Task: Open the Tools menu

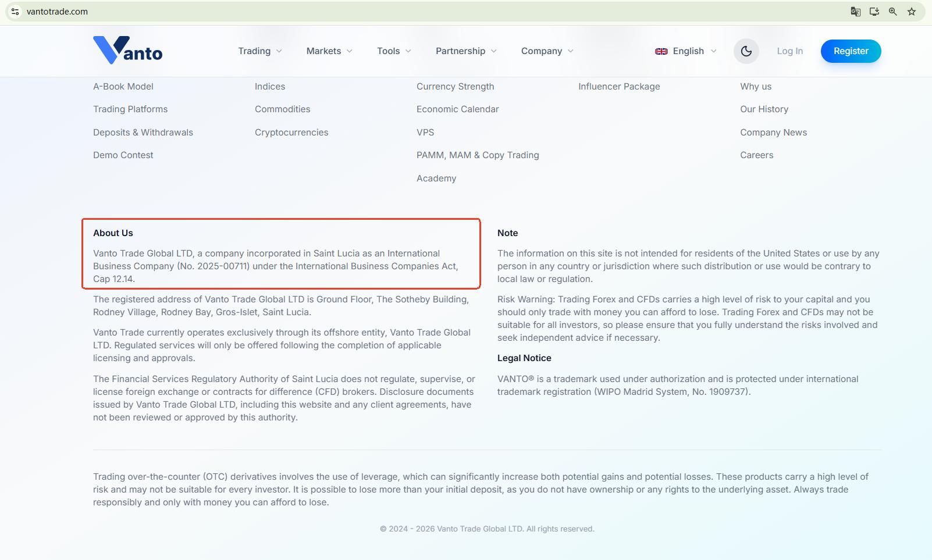Action: click(x=388, y=51)
